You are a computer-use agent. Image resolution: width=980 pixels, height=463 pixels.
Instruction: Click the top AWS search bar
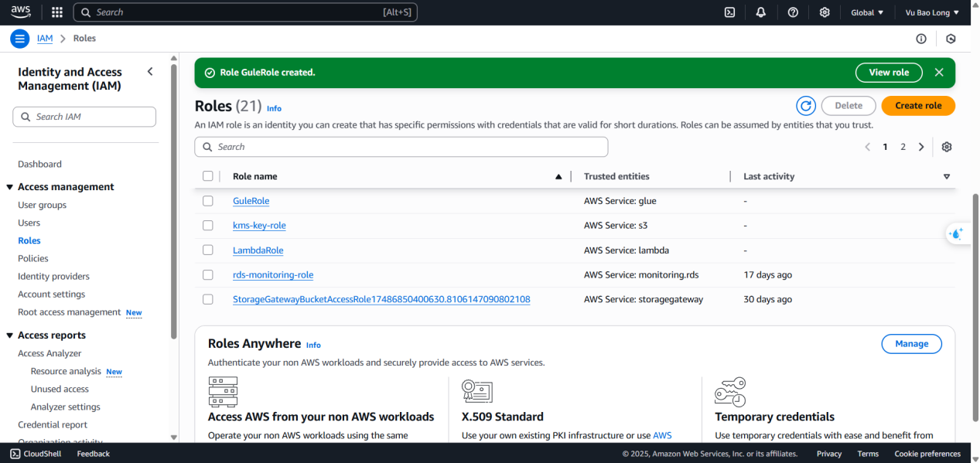[245, 12]
